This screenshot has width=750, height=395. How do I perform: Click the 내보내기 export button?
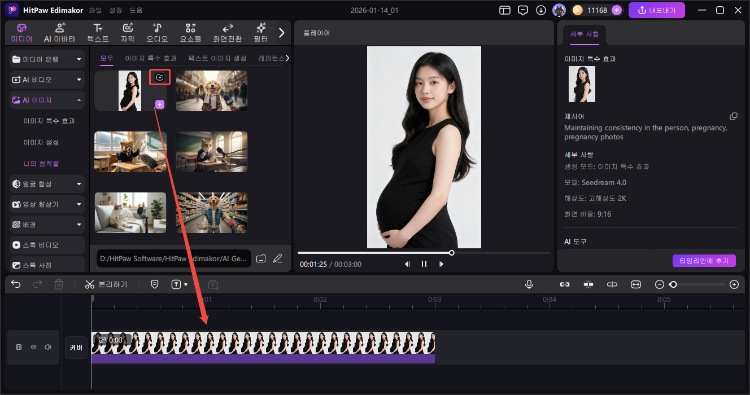pos(657,10)
